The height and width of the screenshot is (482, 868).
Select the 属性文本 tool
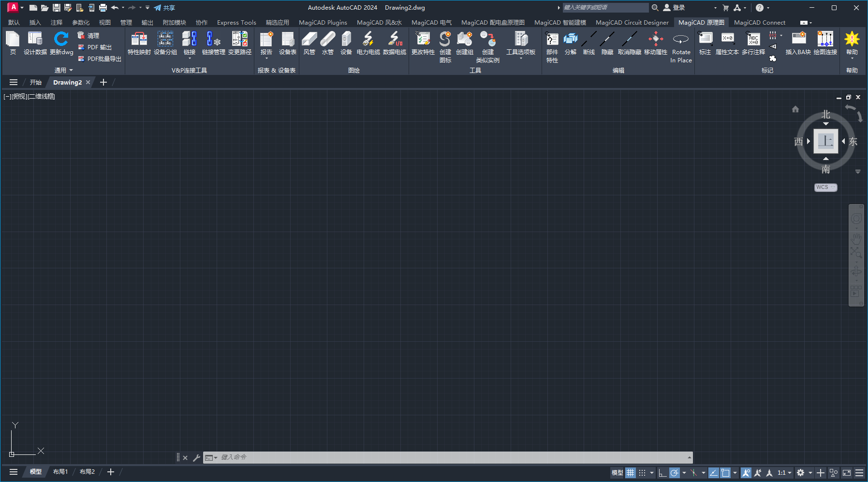click(727, 43)
